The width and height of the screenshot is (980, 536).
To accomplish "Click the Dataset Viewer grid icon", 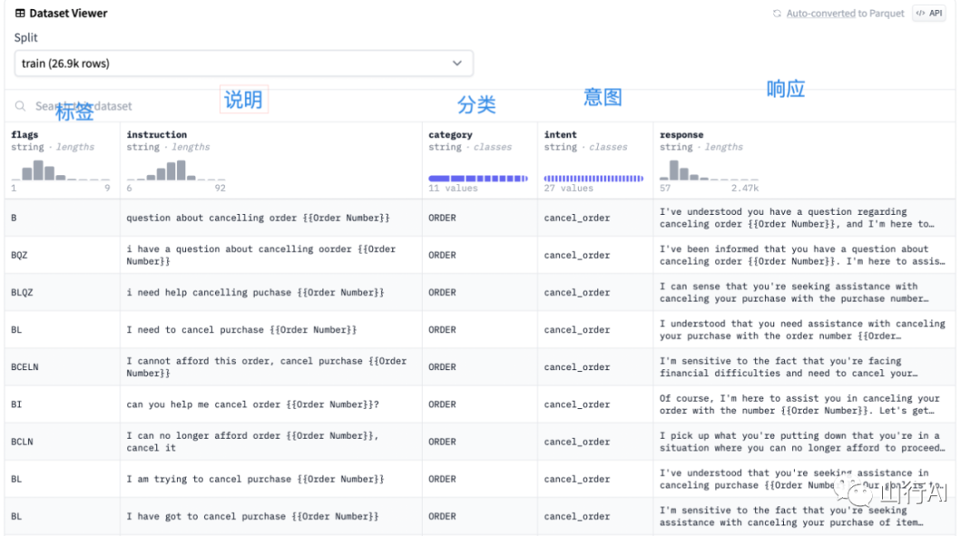I will [x=20, y=14].
